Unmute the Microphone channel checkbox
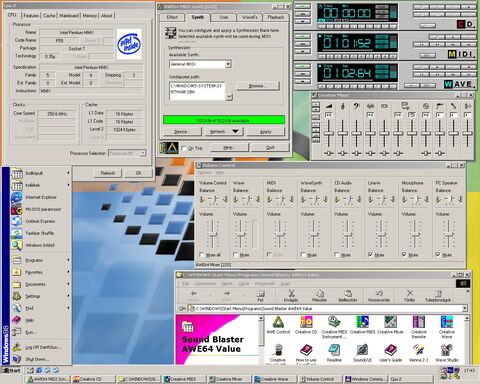This screenshot has width=480, height=384. coord(404,255)
